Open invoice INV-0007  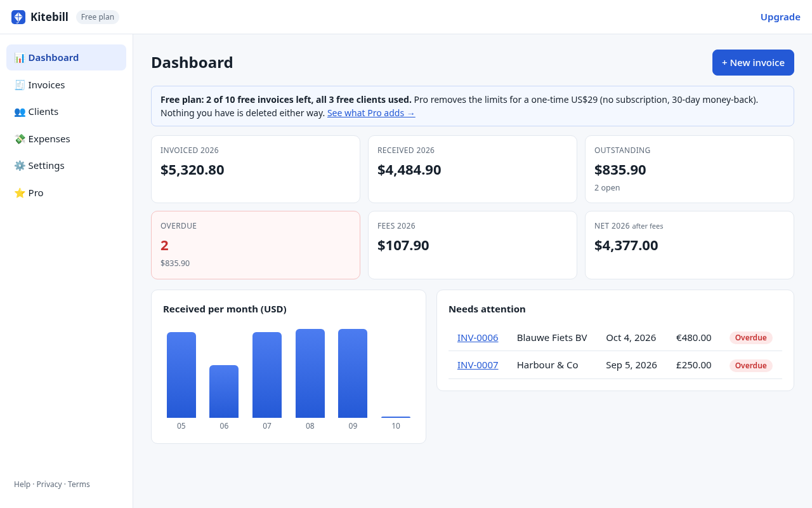point(478,365)
